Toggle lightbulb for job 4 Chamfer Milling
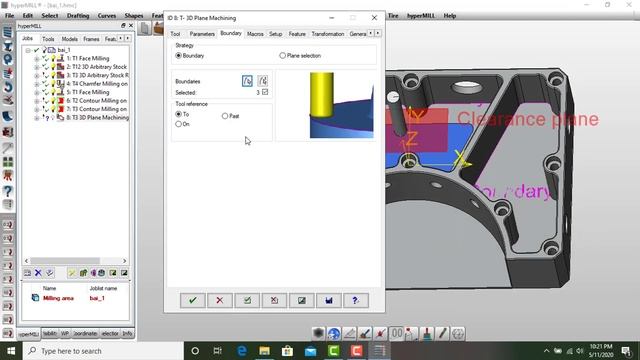Viewport: 640px width, 360px height. point(53,84)
